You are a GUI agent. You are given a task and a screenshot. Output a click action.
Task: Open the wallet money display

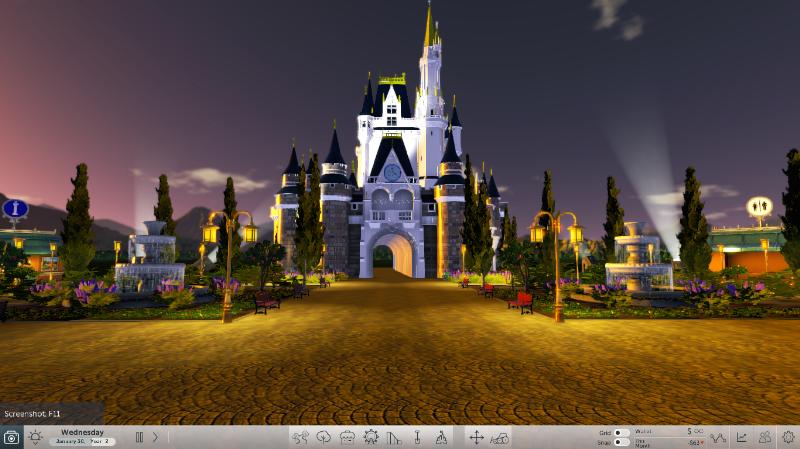click(669, 432)
